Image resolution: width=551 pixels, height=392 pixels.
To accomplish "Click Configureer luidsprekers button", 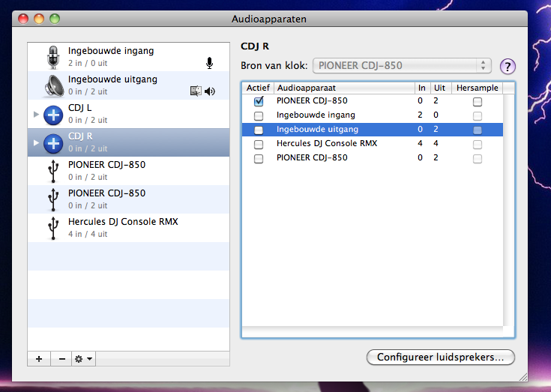I will coord(441,358).
